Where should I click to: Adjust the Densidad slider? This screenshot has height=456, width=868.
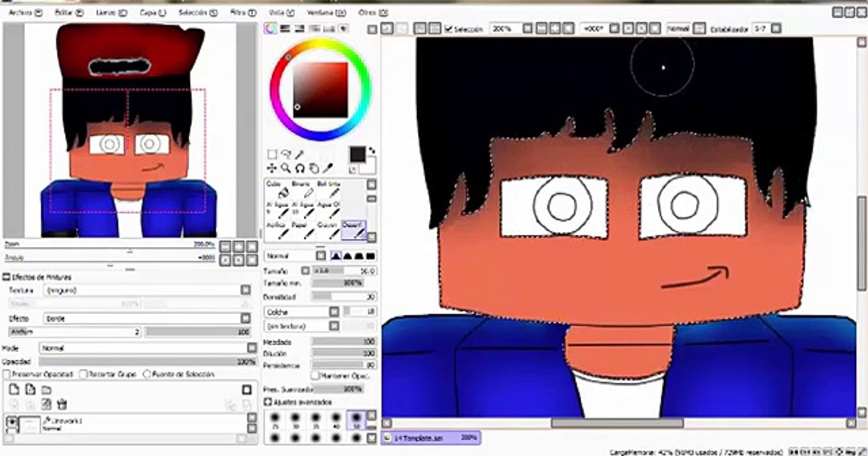pos(344,296)
